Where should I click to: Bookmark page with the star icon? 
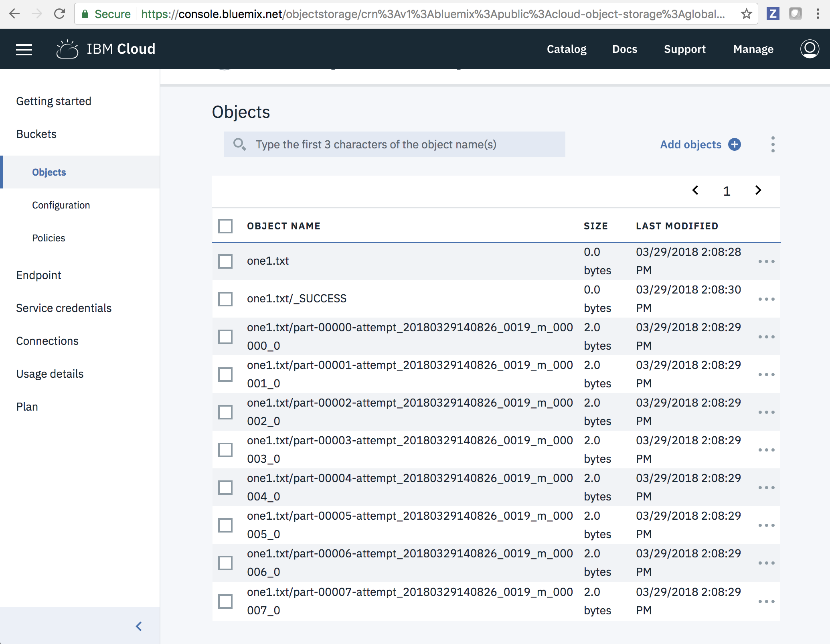pyautogui.click(x=746, y=14)
